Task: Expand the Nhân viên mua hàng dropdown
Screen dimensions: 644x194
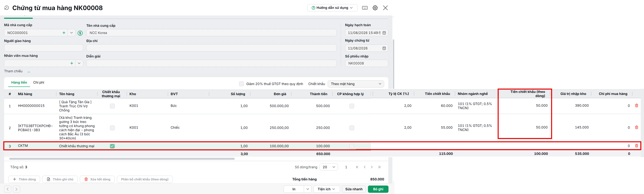Action: pos(79,63)
